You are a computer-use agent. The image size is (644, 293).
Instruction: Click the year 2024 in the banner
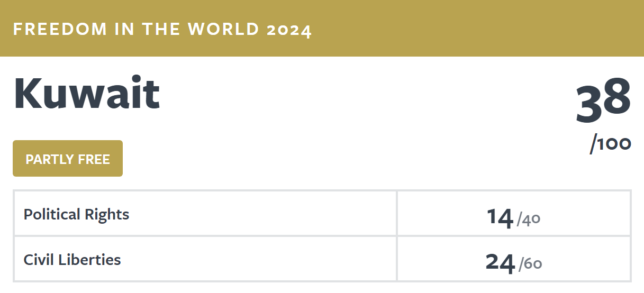289,30
